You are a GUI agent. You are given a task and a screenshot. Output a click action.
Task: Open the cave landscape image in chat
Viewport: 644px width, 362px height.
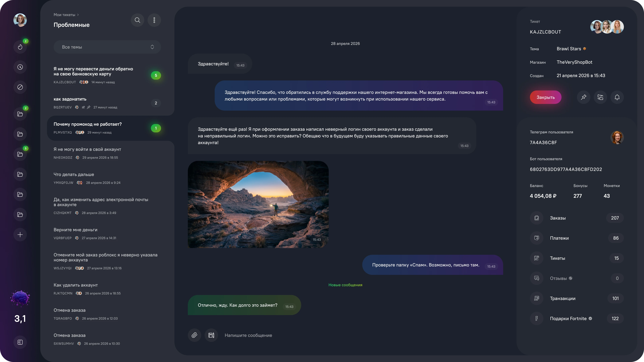(258, 204)
